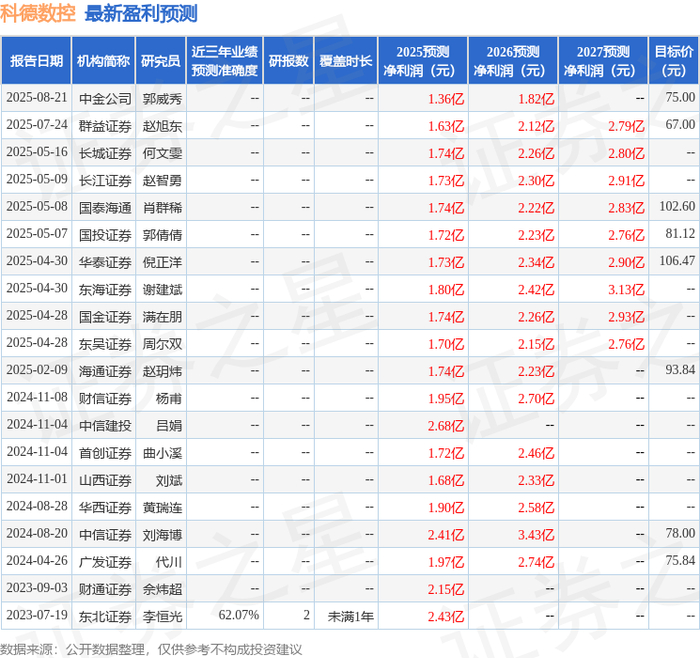Viewport: 700px width, 658px height.
Task: Click date 2024-08-28
Action: point(37,506)
